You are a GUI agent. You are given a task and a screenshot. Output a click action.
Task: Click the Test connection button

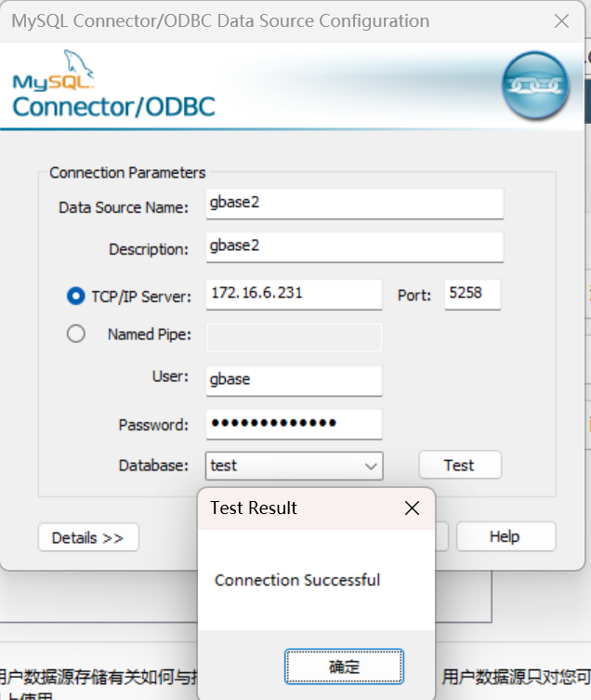click(x=460, y=465)
